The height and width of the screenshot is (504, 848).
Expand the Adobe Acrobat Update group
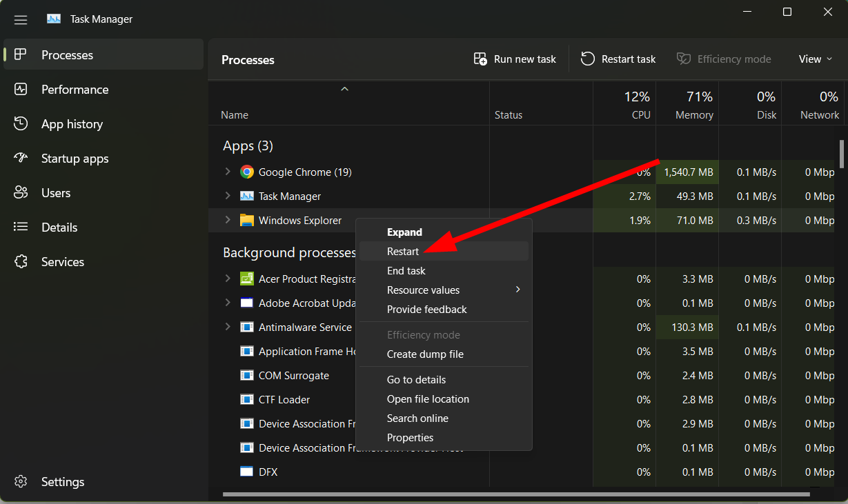pyautogui.click(x=228, y=303)
